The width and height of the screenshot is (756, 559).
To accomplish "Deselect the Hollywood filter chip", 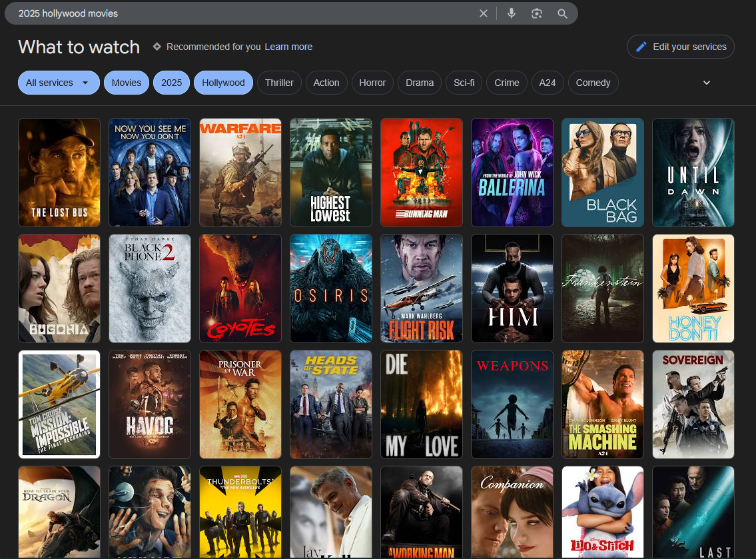I will [223, 83].
